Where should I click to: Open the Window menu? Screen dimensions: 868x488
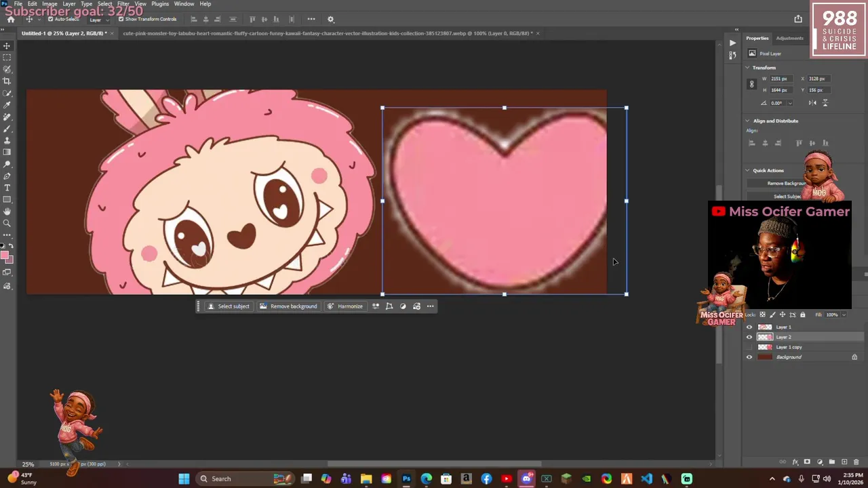click(184, 4)
